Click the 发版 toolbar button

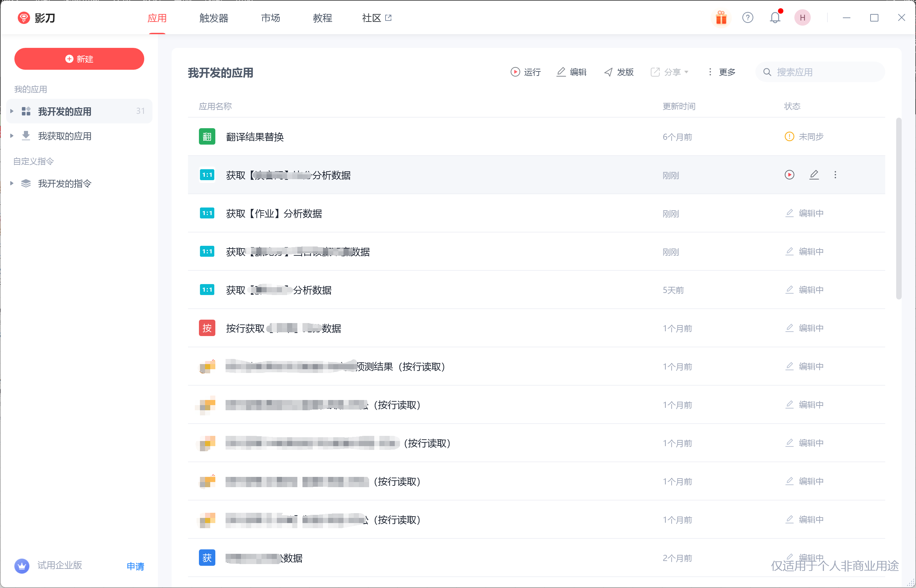click(x=619, y=72)
